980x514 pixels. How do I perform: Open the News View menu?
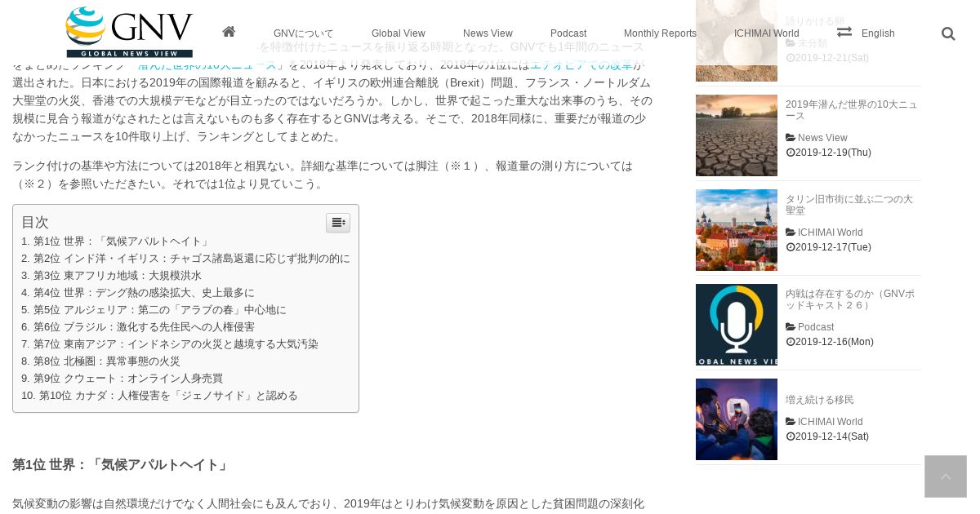click(488, 33)
